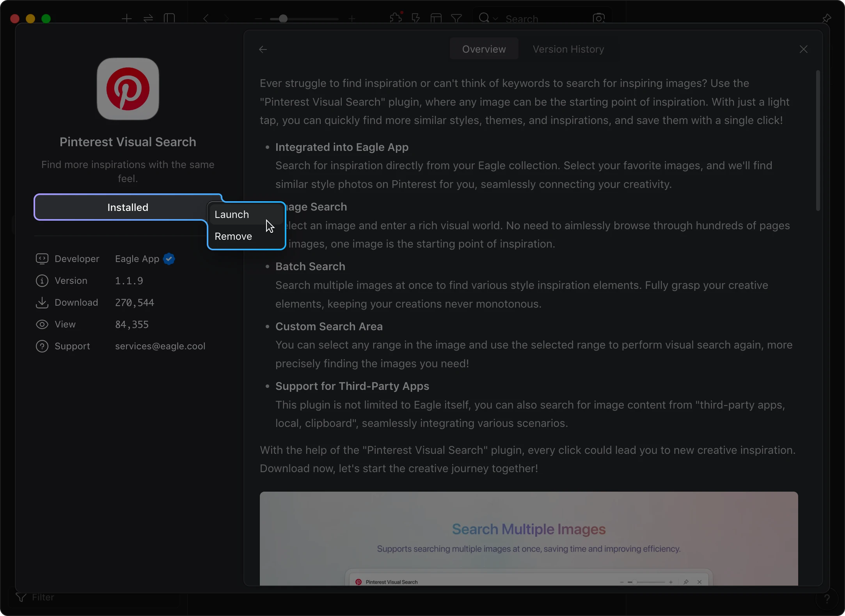Close the plugin detail panel

pos(803,50)
